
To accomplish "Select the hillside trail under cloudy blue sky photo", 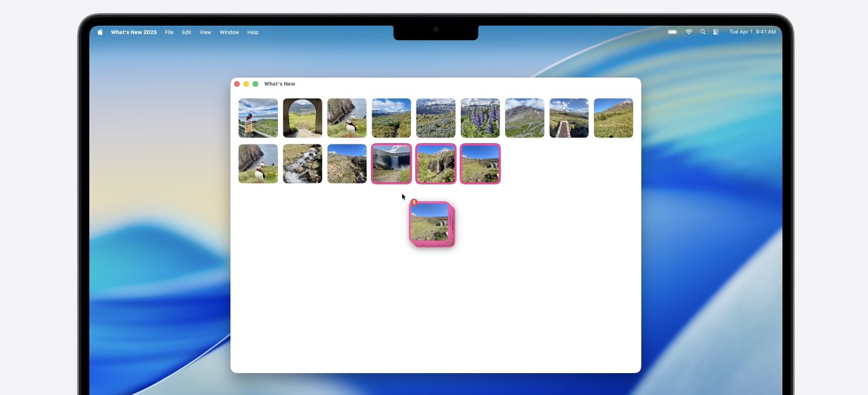I will [x=392, y=117].
